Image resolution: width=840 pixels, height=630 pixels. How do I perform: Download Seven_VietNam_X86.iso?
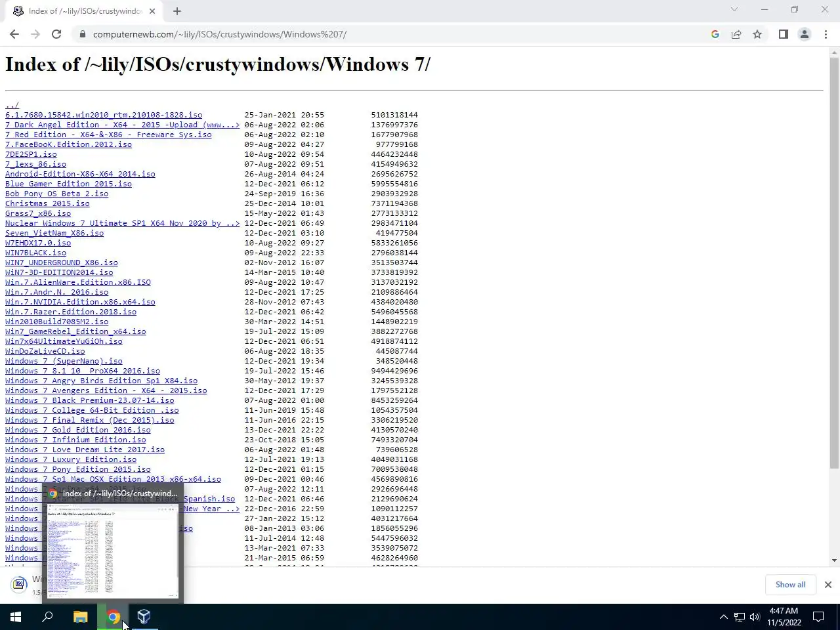54,233
